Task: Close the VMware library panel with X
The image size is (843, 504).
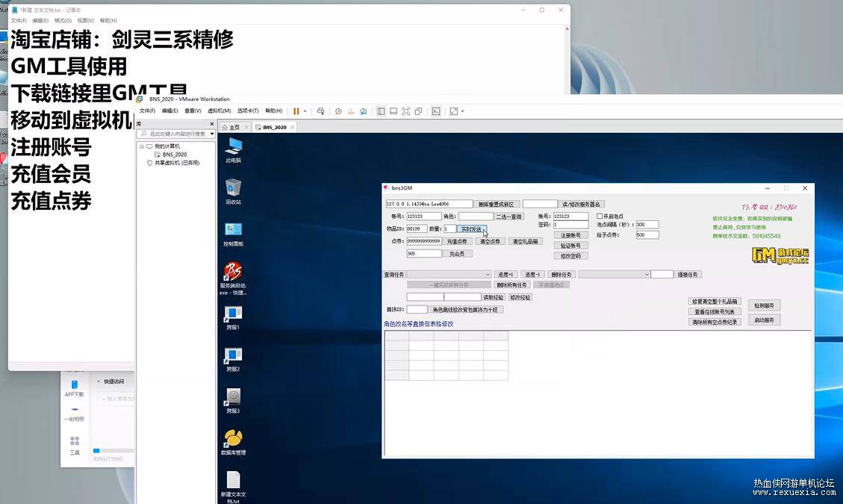Action: click(211, 124)
